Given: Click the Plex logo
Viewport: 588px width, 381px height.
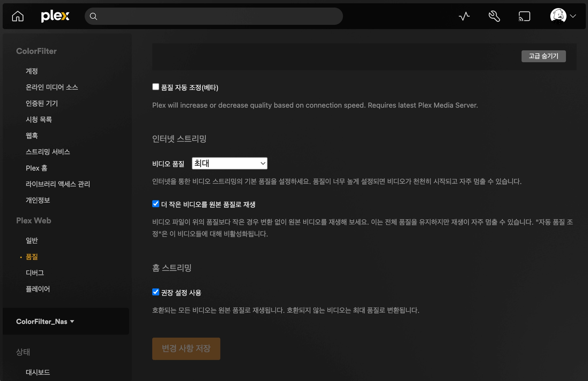Looking at the screenshot, I should [x=55, y=16].
